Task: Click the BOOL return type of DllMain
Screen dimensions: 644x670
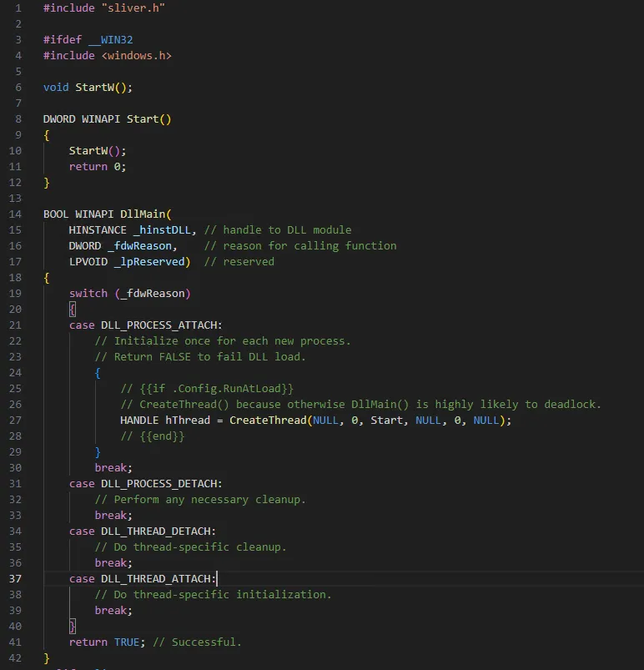Action: coord(56,214)
